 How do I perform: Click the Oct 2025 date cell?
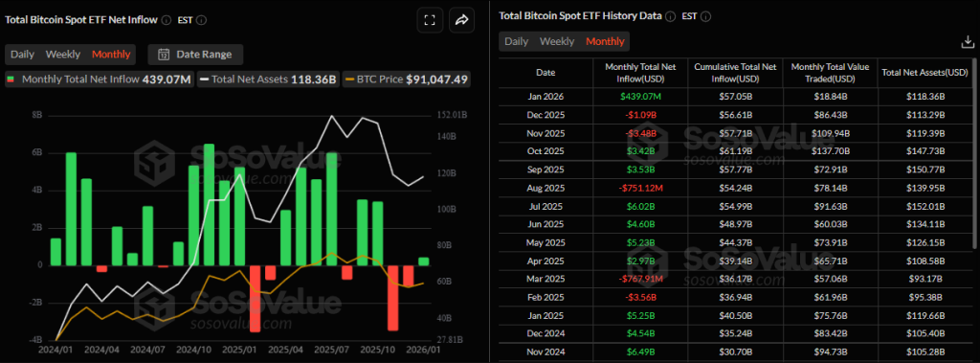point(546,150)
